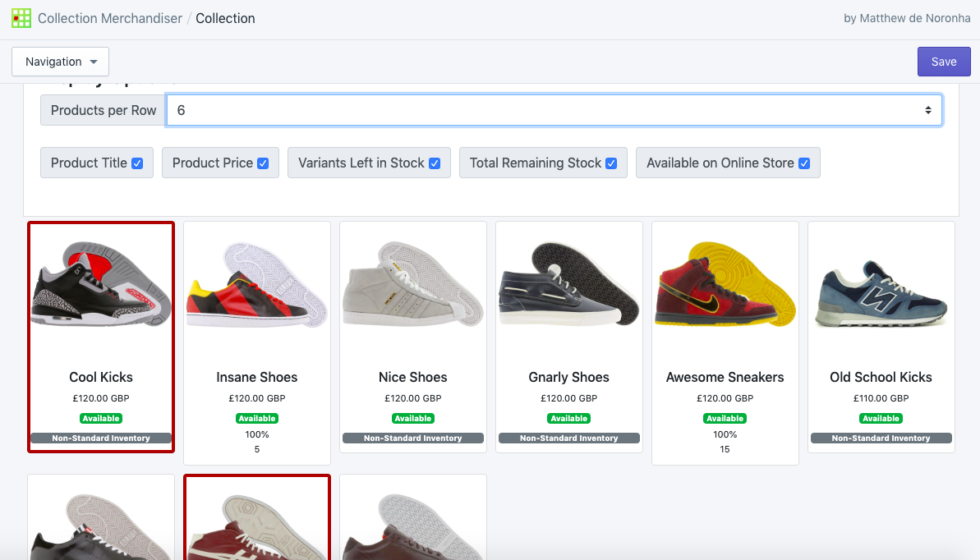Click the Old School Kicks product title
This screenshot has width=980, height=560.
pyautogui.click(x=881, y=377)
